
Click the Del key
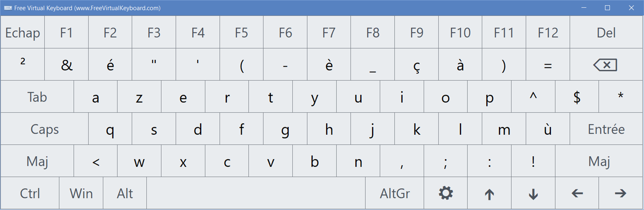point(606,32)
